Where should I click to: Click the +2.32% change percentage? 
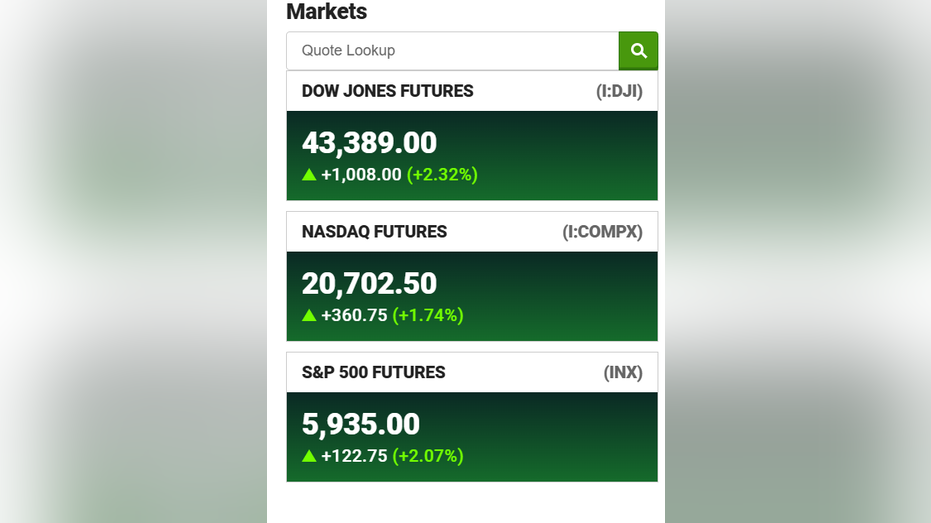coord(442,175)
